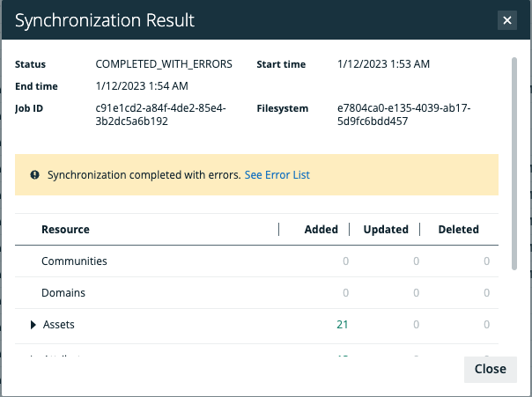Expand the Assets row triangle
The height and width of the screenshot is (397, 532).
(33, 325)
